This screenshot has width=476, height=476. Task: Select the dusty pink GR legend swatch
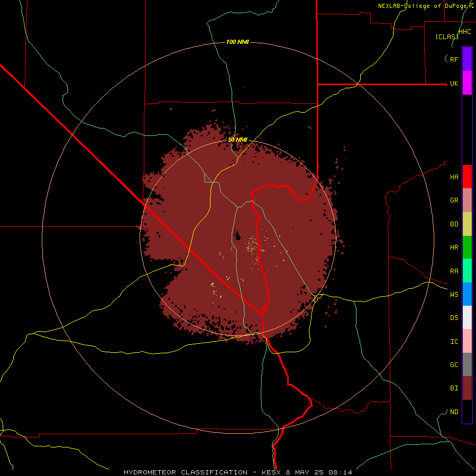pyautogui.click(x=467, y=200)
